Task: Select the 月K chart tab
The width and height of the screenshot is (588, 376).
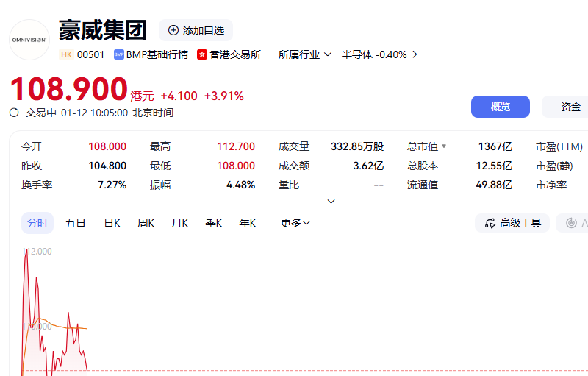Action: pos(179,223)
